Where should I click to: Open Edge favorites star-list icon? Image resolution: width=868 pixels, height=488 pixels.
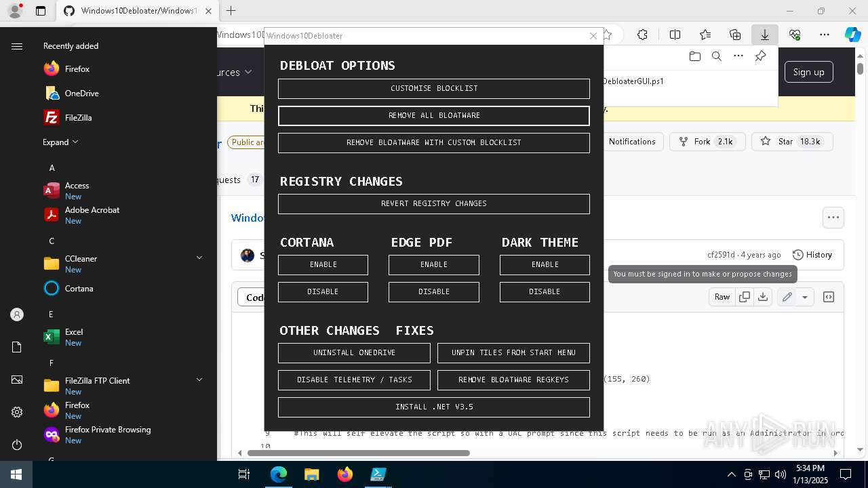tap(705, 35)
